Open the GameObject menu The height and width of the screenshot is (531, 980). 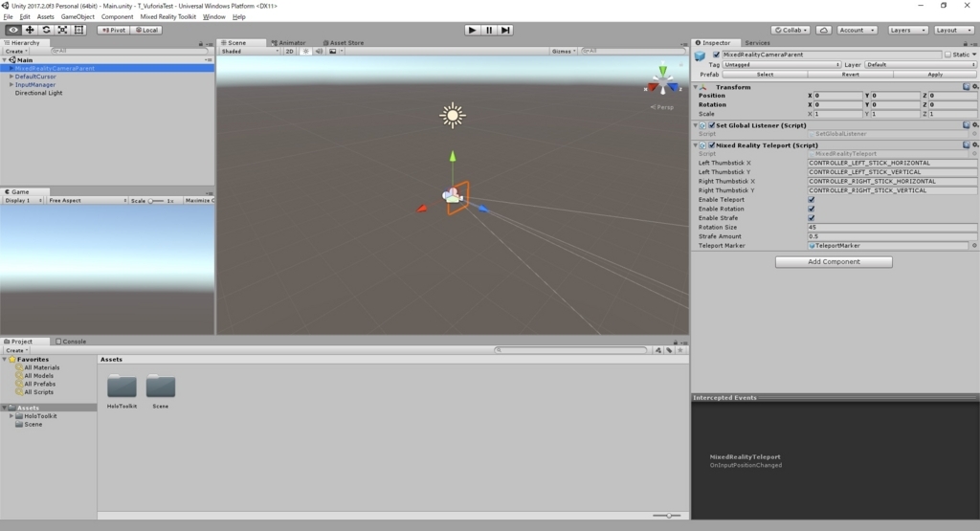pos(78,17)
